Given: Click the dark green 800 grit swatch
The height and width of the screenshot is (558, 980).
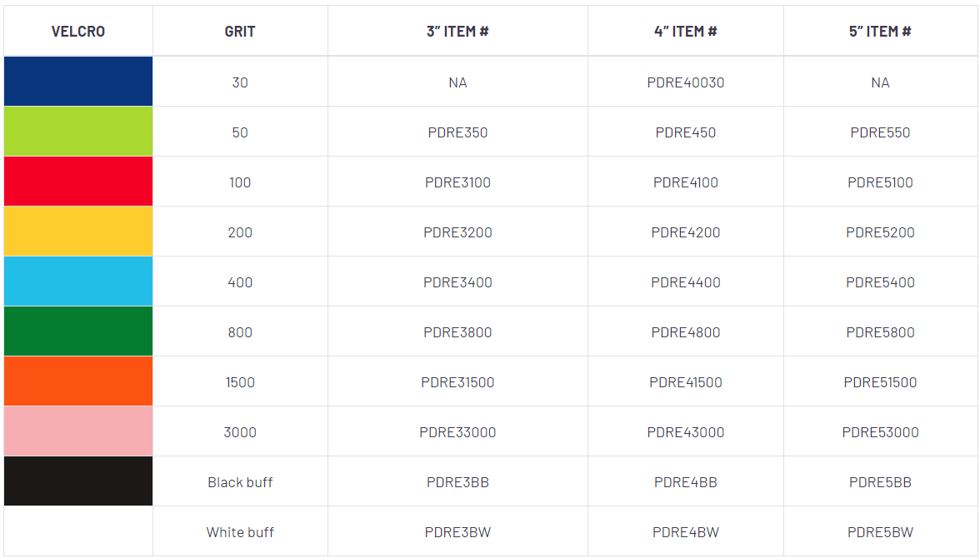Looking at the screenshot, I should tap(78, 331).
